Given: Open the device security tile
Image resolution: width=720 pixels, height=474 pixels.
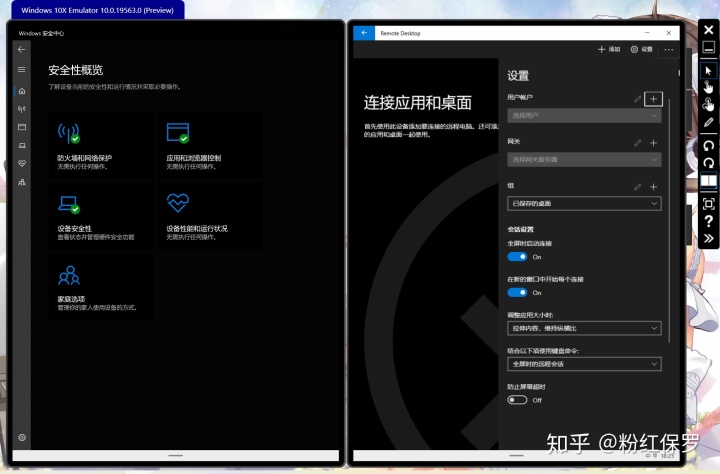Looking at the screenshot, I should (x=101, y=216).
